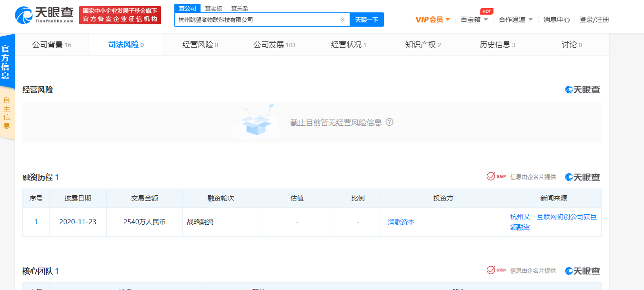This screenshot has width=644, height=290.
Task: Click the 企名片 icon in 融资历程 section
Action: pyautogui.click(x=496, y=177)
